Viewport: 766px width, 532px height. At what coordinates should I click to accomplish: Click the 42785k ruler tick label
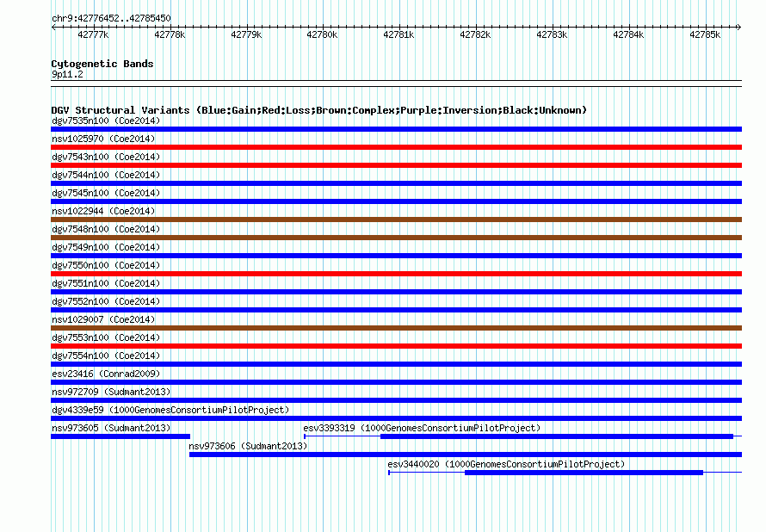click(705, 34)
